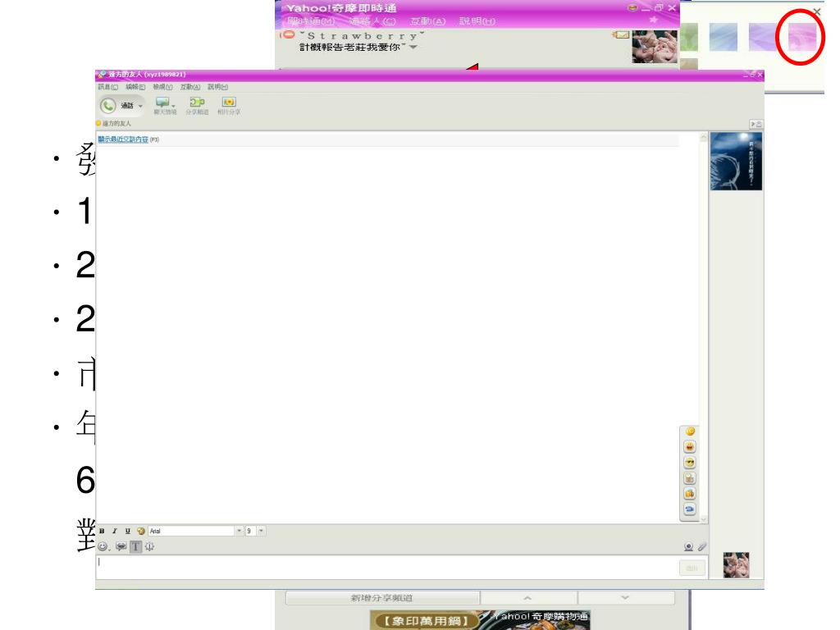Open the 編輯 menu in chat window

(135, 87)
